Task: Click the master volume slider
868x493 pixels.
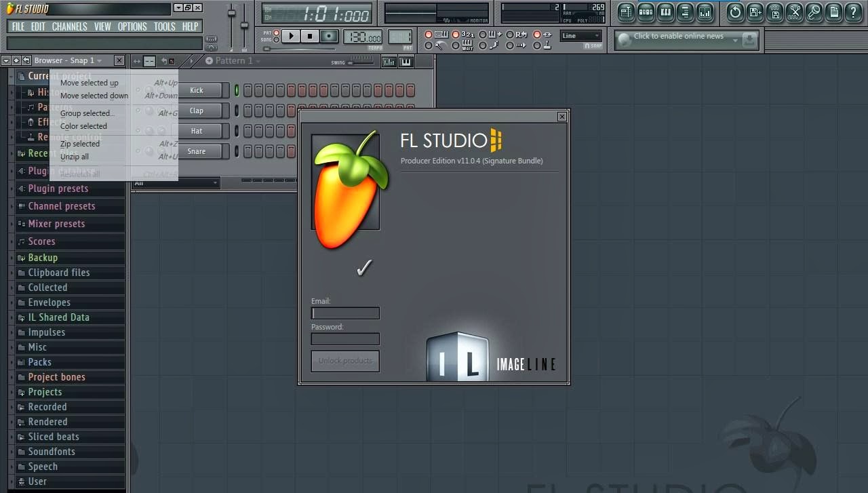Action: coord(231,26)
